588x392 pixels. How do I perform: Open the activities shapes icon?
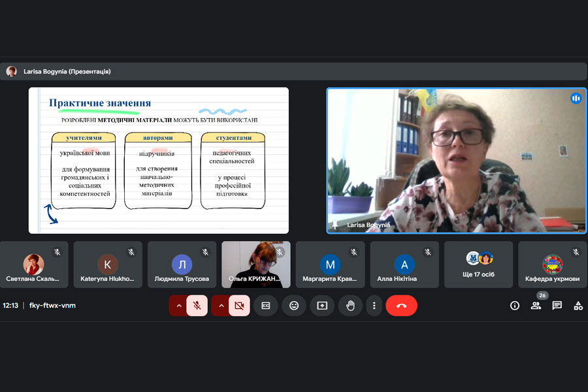pyautogui.click(x=578, y=306)
